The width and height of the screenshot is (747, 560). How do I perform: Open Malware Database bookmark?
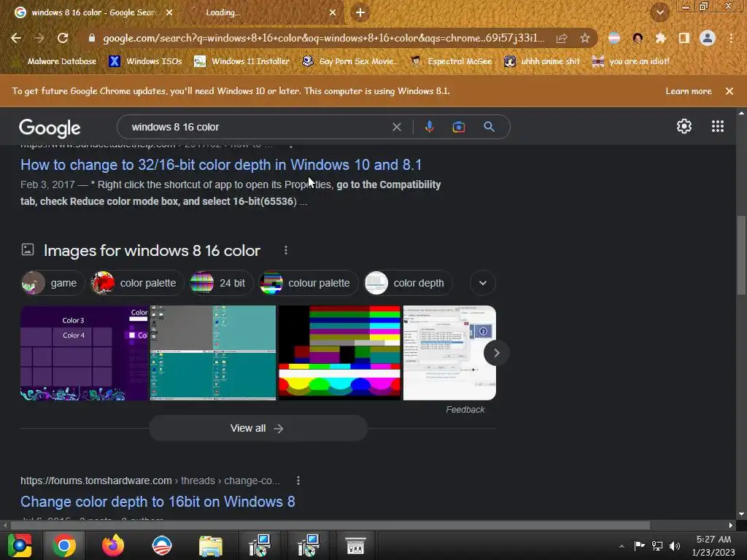[x=55, y=61]
